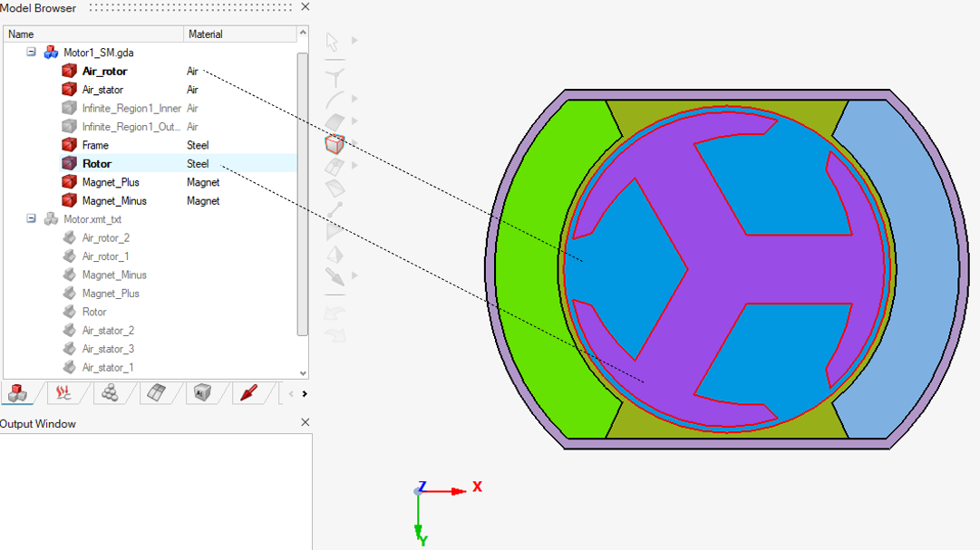
Task: Select the Frame part in the tree
Action: (95, 145)
